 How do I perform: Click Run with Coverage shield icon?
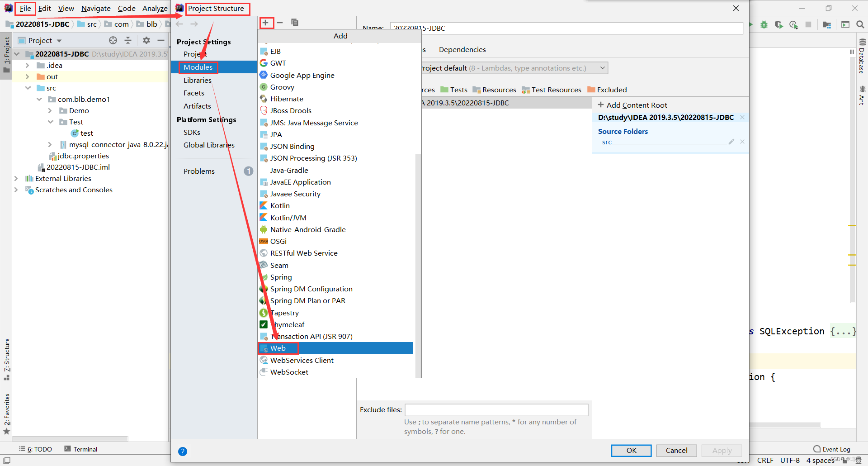point(778,25)
